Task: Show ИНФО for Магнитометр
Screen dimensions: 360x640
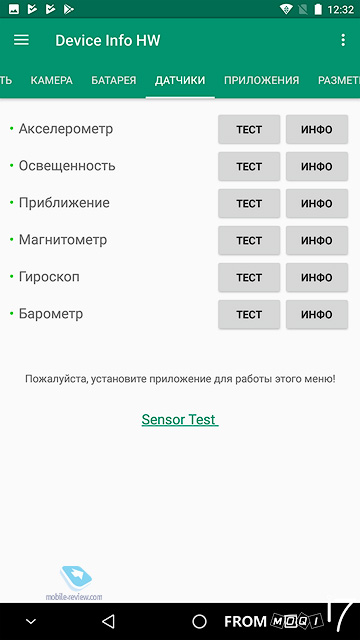Action: click(317, 240)
